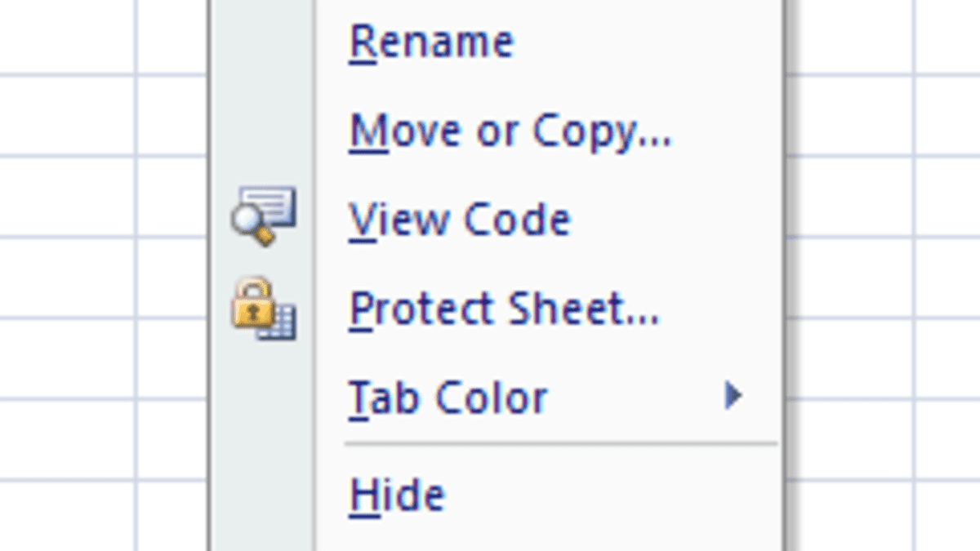The width and height of the screenshot is (980, 551).
Task: Open View Code from the menu text
Action: coord(460,220)
